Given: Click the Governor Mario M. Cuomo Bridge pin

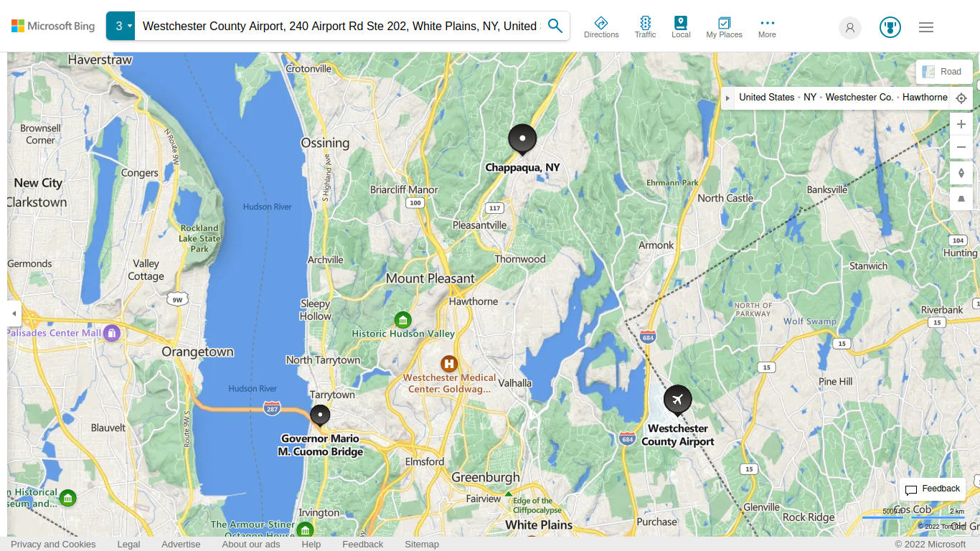Looking at the screenshot, I should click(x=320, y=415).
